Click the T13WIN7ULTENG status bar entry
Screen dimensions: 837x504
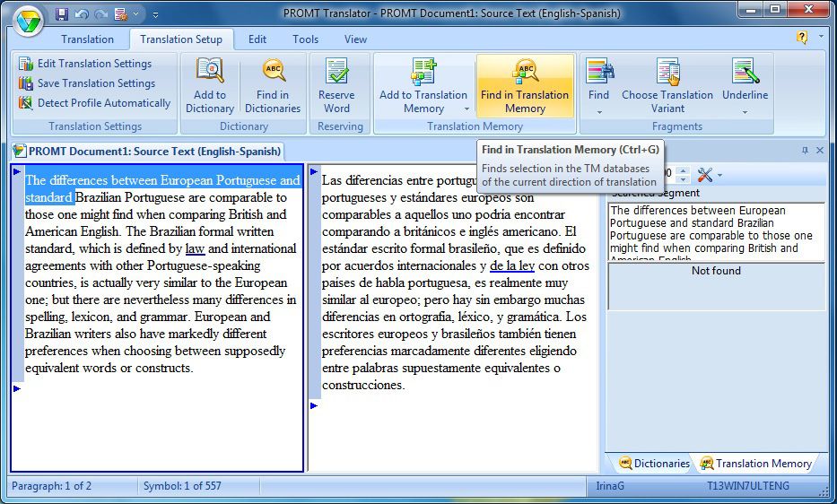tap(748, 486)
